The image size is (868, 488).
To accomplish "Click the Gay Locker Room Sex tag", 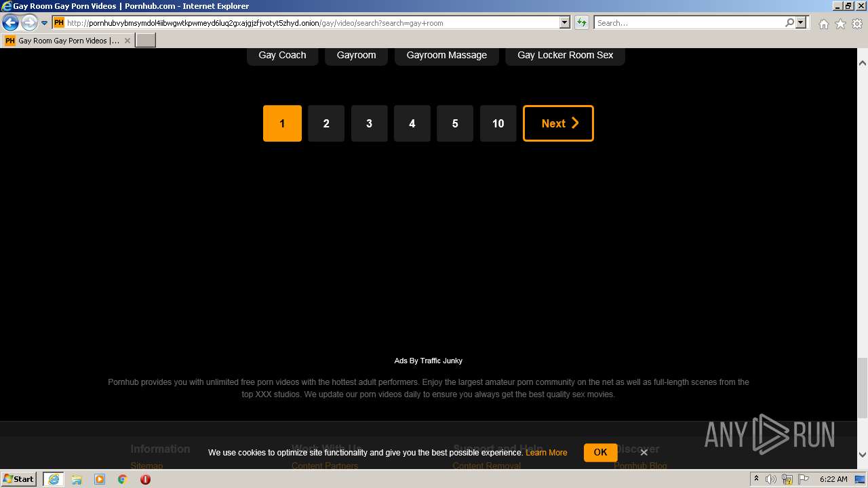I will pyautogui.click(x=565, y=55).
